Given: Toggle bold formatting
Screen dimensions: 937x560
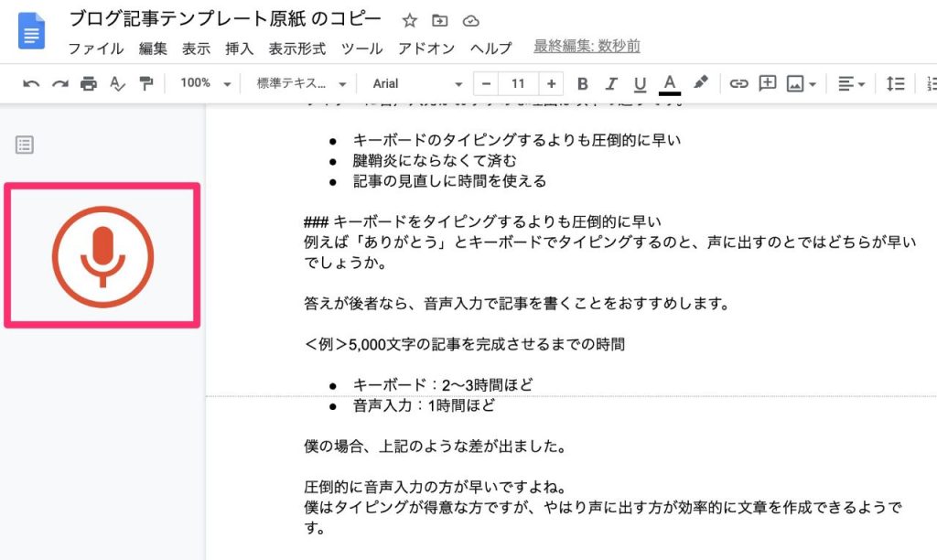Looking at the screenshot, I should (583, 84).
